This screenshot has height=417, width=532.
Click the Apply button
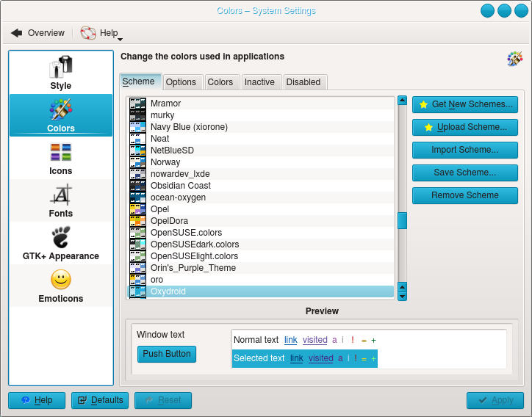(495, 400)
